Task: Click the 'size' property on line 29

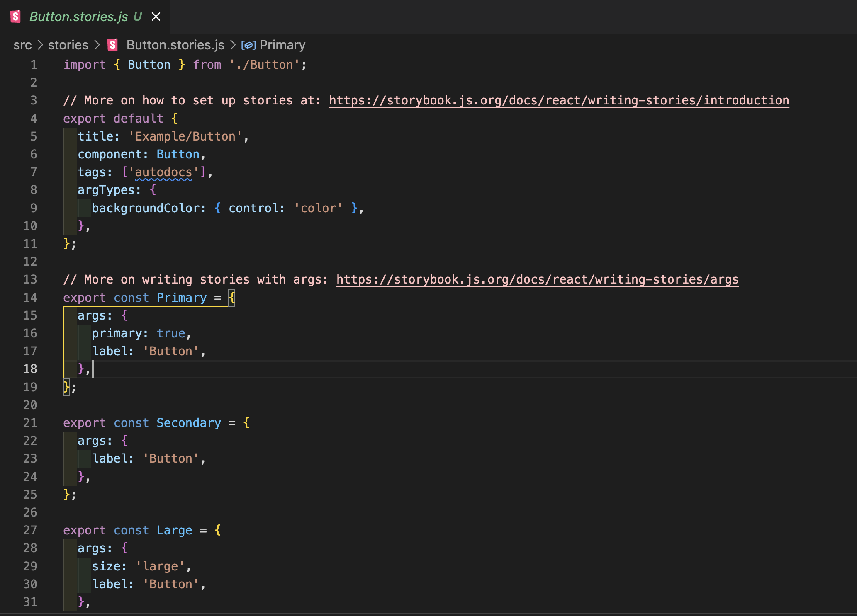Action: (106, 566)
